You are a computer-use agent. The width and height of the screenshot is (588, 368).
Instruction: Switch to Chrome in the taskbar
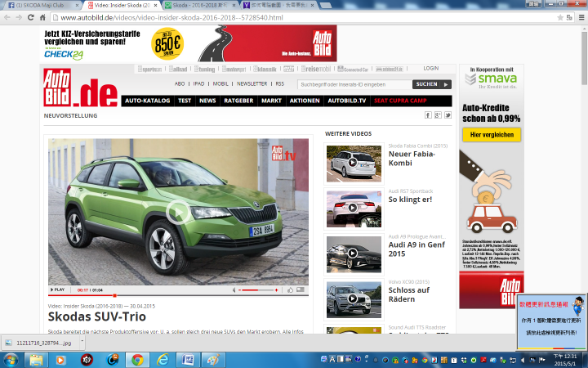click(137, 360)
